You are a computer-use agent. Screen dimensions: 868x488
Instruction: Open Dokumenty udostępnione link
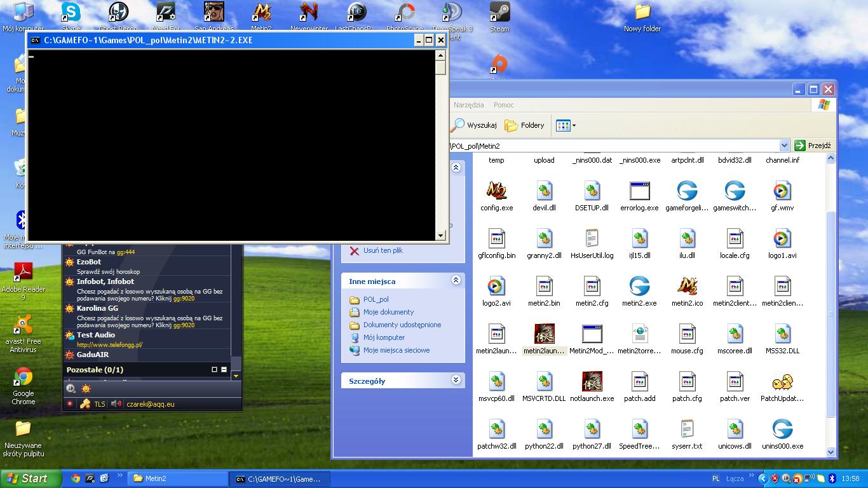[402, 325]
